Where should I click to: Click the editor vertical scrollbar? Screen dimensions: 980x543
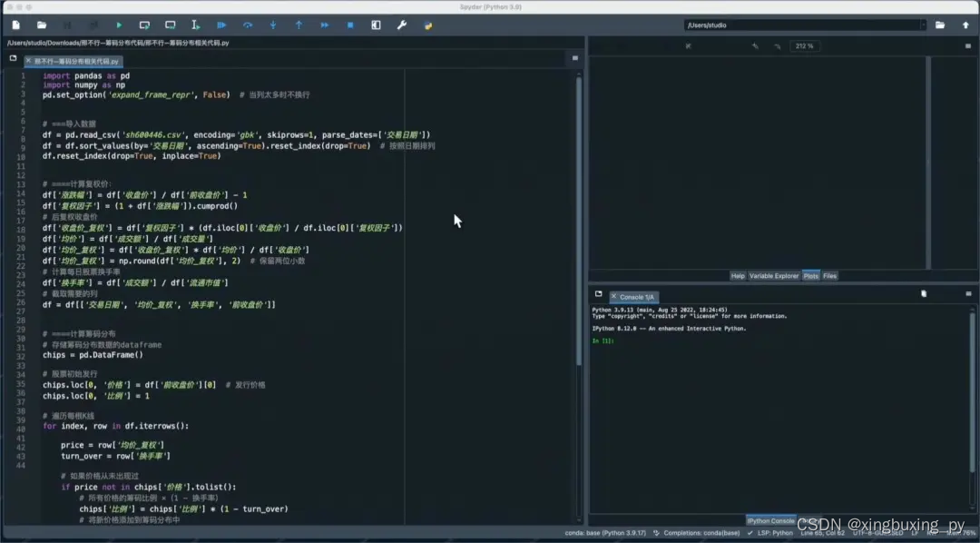(x=579, y=221)
